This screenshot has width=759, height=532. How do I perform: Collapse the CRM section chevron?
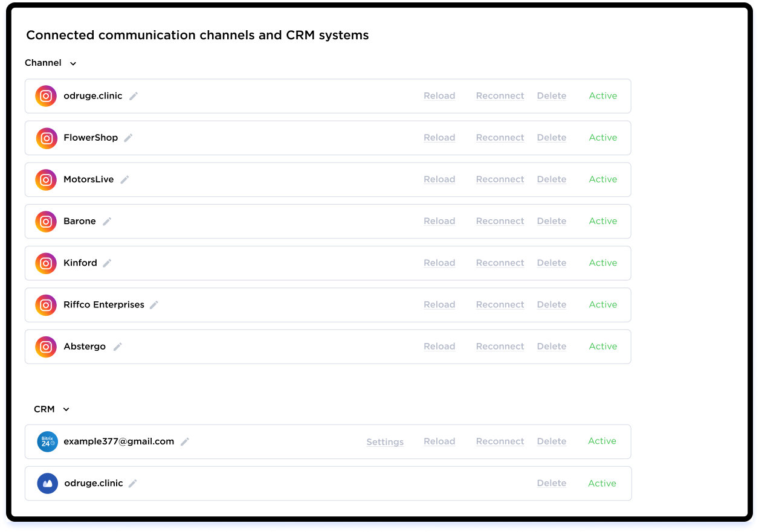[66, 409]
